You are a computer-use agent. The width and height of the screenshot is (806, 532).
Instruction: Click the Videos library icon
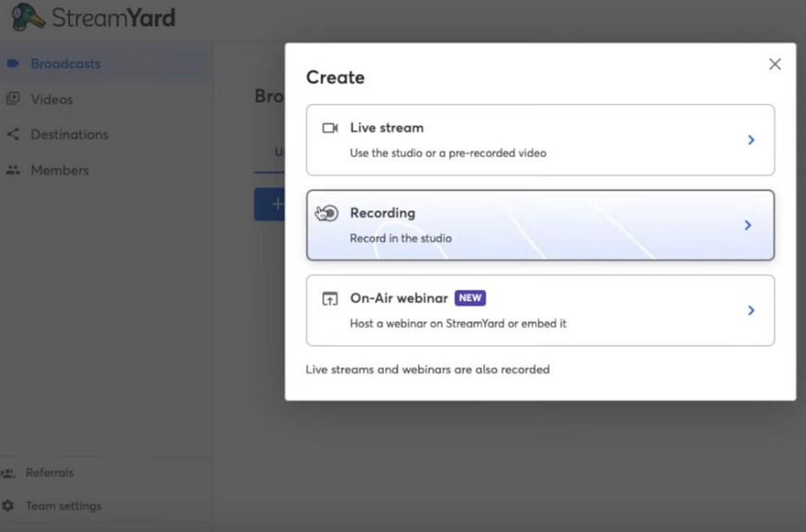(x=13, y=98)
